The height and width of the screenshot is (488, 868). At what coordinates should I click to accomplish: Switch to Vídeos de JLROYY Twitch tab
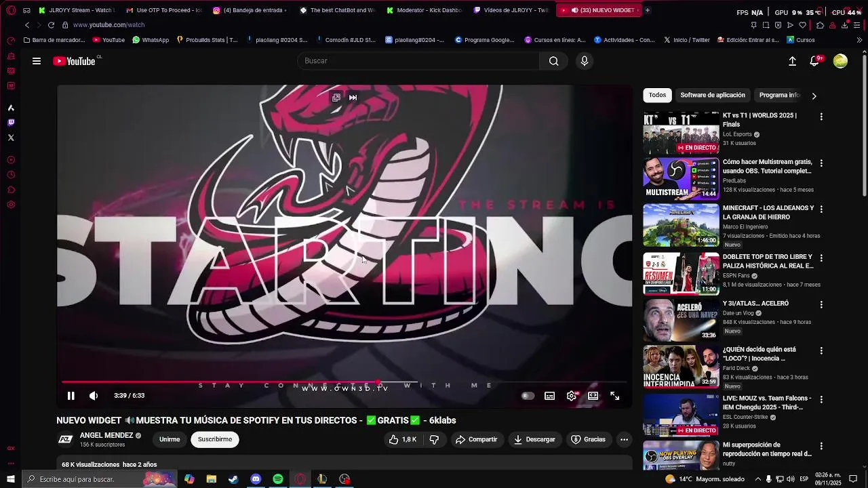tap(511, 10)
